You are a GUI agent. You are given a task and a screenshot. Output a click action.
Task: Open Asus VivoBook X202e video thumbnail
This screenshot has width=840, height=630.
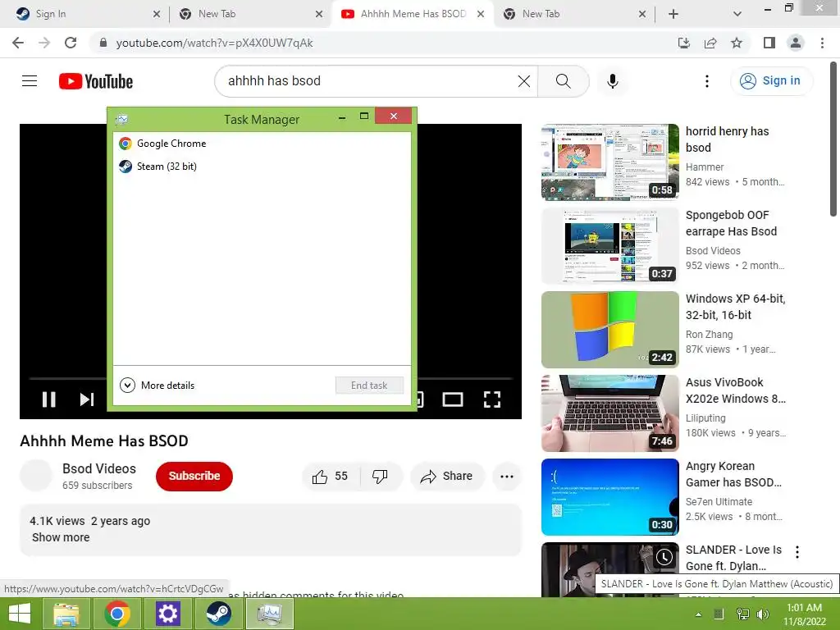609,413
